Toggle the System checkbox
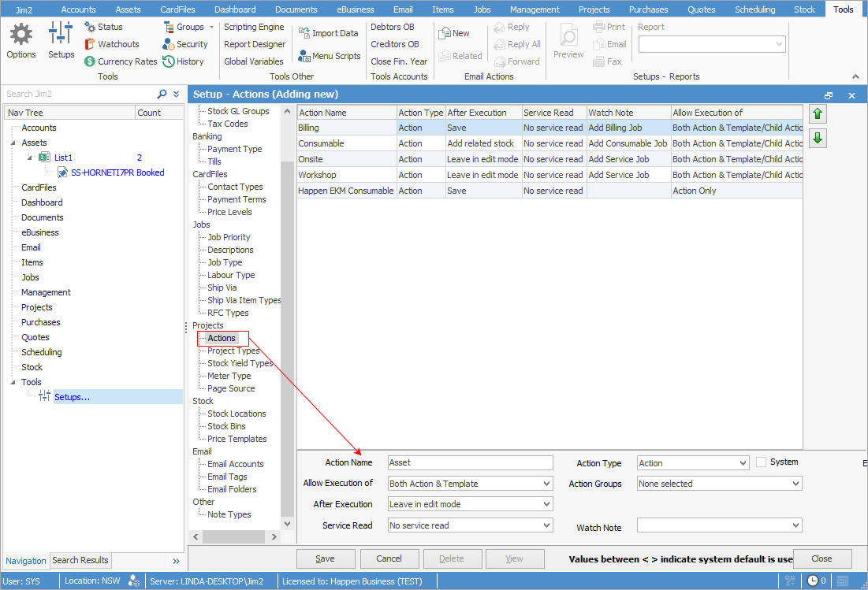 (761, 462)
